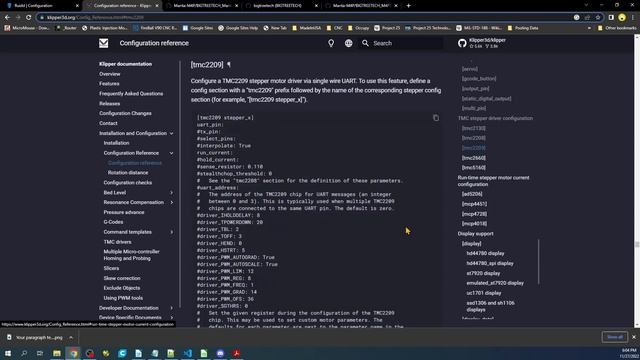Collapse the Installation and Configuration section

[x=171, y=133]
